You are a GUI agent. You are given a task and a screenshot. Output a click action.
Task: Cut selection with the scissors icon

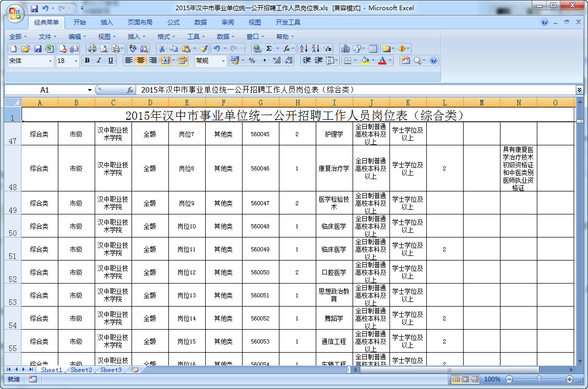click(x=162, y=49)
